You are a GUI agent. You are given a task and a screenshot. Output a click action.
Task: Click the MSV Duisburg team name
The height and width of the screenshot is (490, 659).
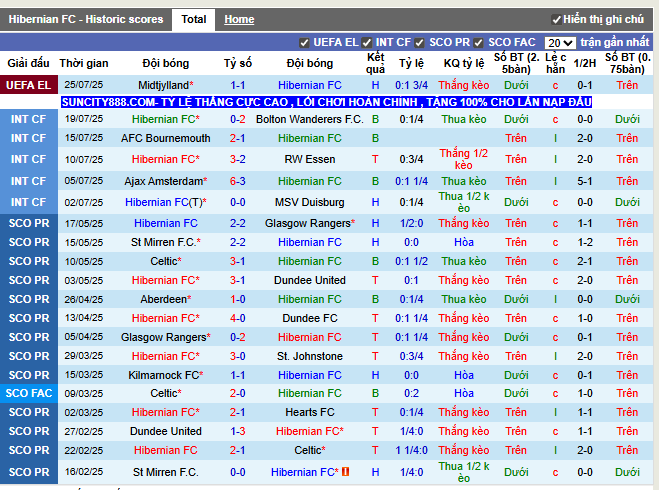pyautogui.click(x=310, y=202)
